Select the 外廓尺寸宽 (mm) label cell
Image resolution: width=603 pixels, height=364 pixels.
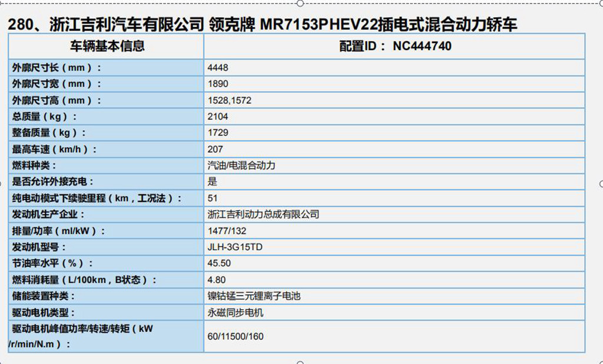coord(106,84)
